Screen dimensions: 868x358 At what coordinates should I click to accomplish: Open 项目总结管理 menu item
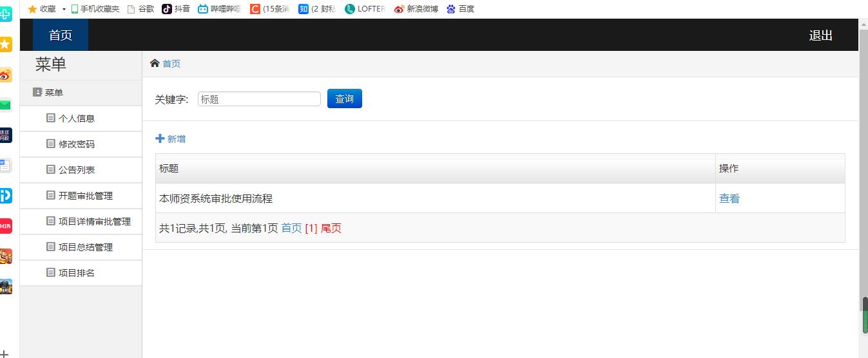click(81, 247)
